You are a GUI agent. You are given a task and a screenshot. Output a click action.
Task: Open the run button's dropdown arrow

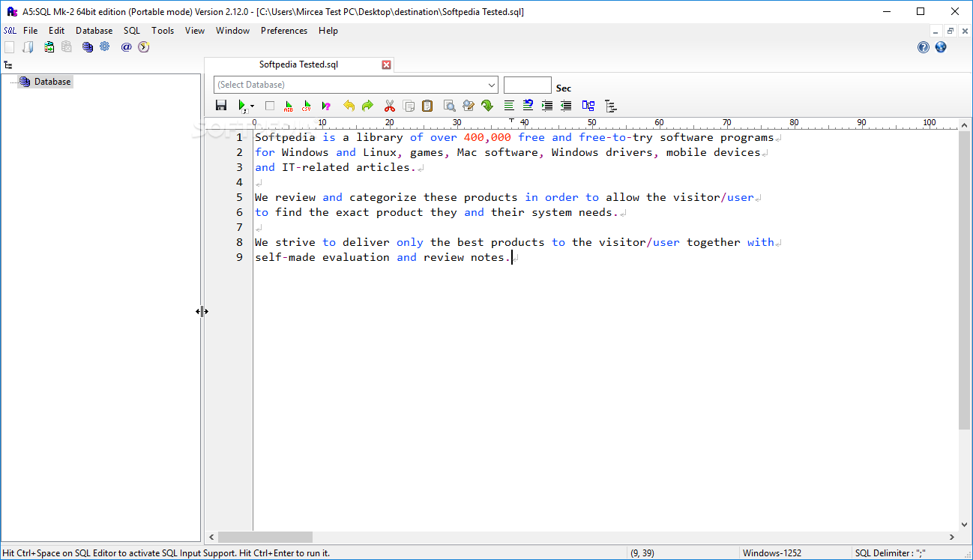(x=252, y=106)
